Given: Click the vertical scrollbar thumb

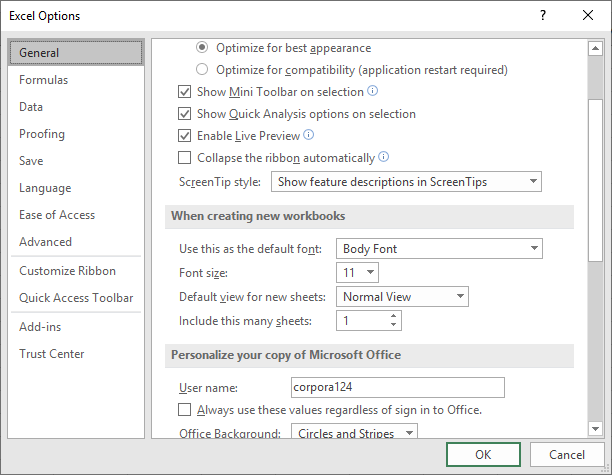Looking at the screenshot, I should point(595,180).
